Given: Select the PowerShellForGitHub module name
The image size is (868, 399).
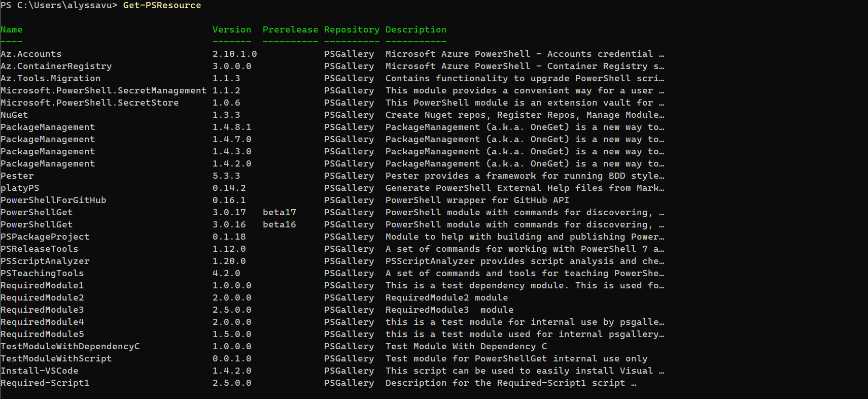Looking at the screenshot, I should 53,200.
